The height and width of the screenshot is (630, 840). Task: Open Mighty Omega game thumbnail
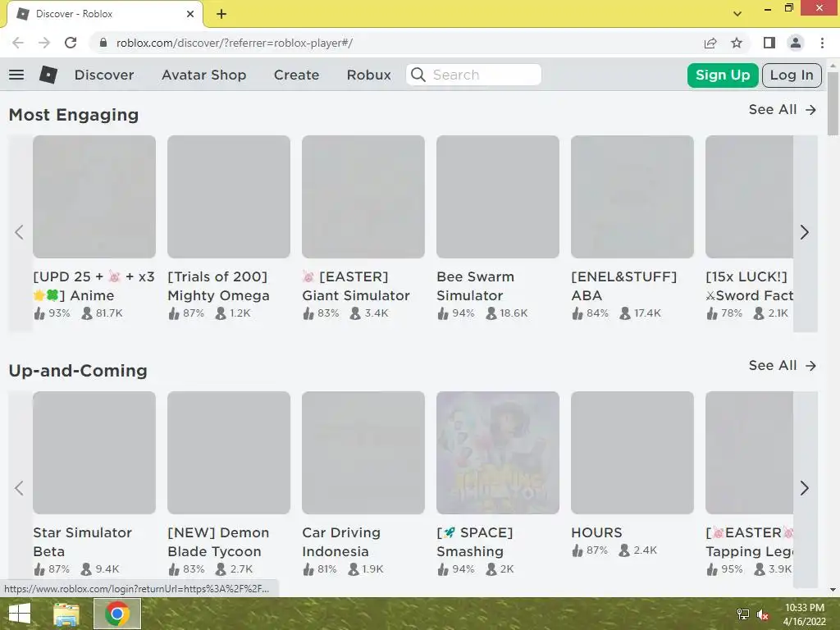tap(229, 197)
